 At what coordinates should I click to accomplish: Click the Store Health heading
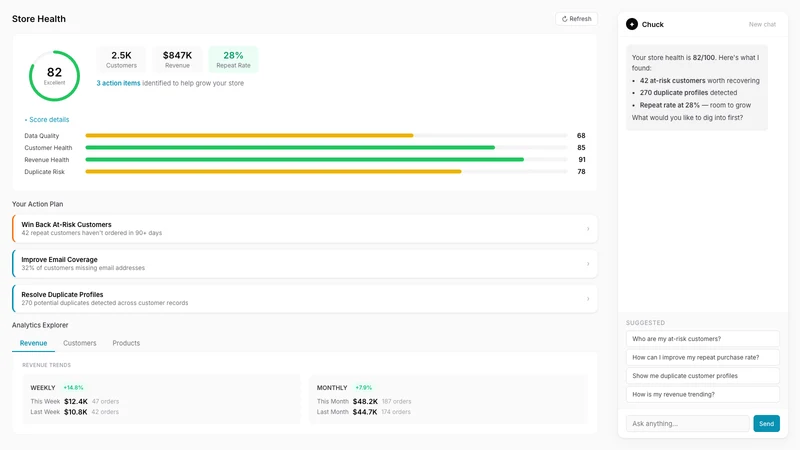tap(39, 19)
